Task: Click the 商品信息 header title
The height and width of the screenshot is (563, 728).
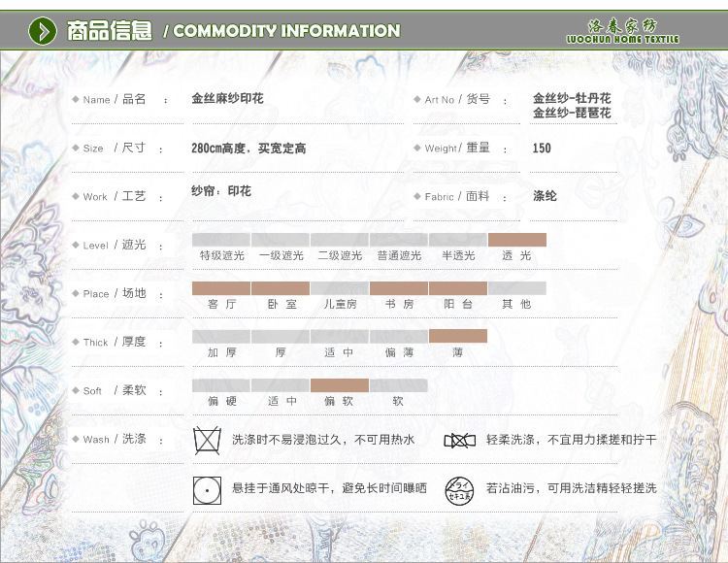Action: pos(110,31)
